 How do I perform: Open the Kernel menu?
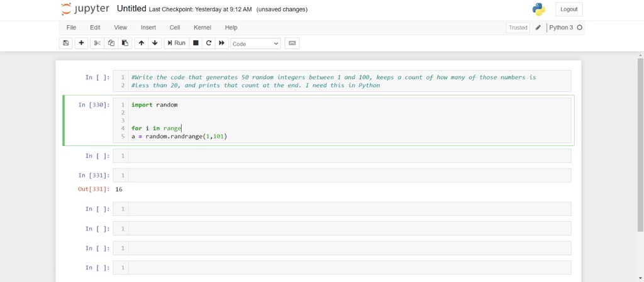(203, 28)
